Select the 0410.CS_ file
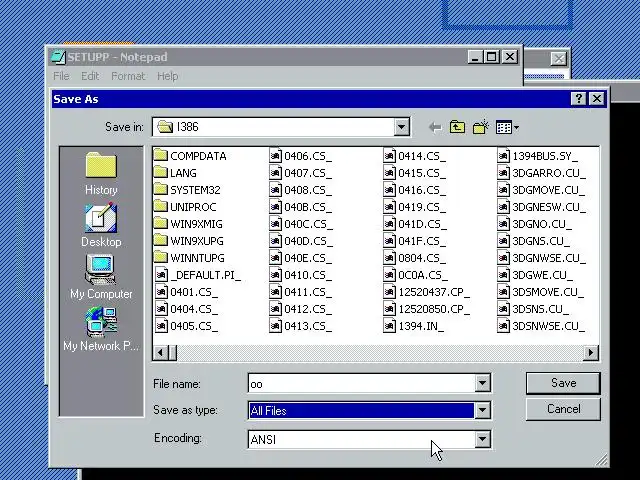The width and height of the screenshot is (640, 480). pos(300,275)
